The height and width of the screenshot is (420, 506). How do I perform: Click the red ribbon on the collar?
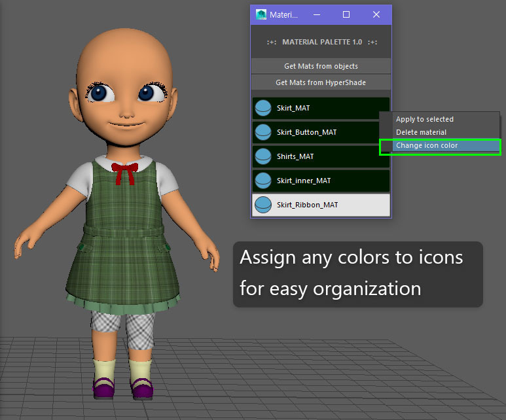(125, 173)
